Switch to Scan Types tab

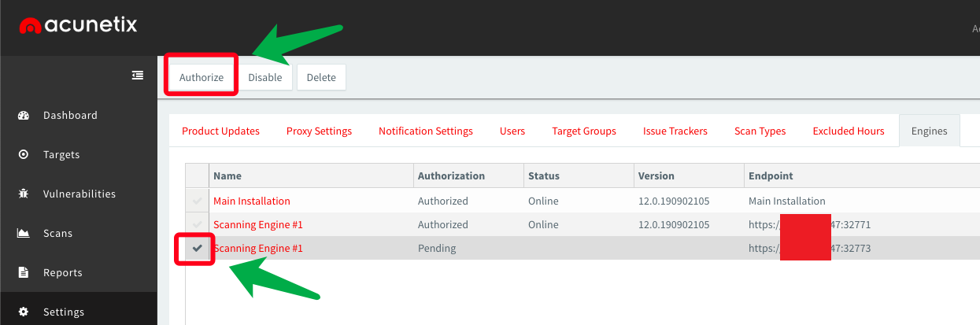[x=760, y=131]
